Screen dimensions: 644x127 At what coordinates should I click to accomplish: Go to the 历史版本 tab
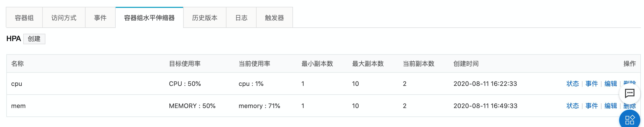(x=205, y=18)
